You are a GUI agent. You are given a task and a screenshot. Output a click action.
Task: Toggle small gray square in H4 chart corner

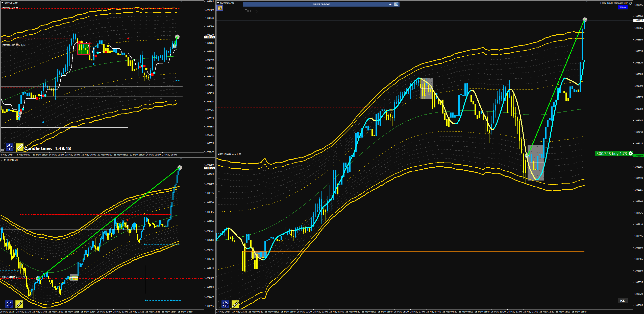click(3, 150)
